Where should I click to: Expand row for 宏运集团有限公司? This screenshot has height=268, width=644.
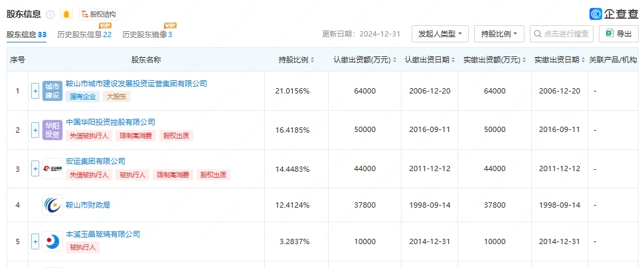click(35, 168)
